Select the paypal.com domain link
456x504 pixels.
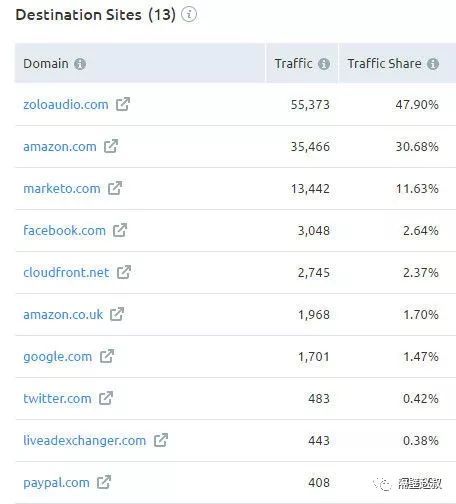coord(56,483)
